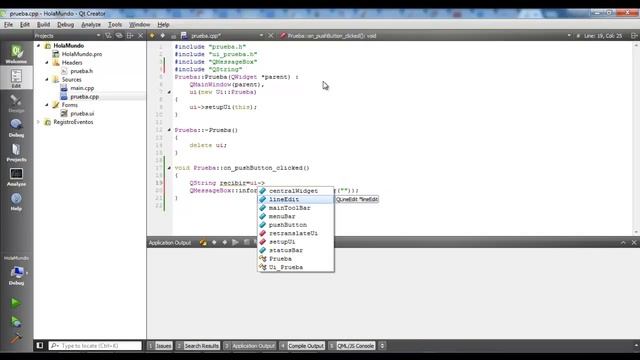
Task: Choose setupUi from autocomplete list
Action: (296, 242)
